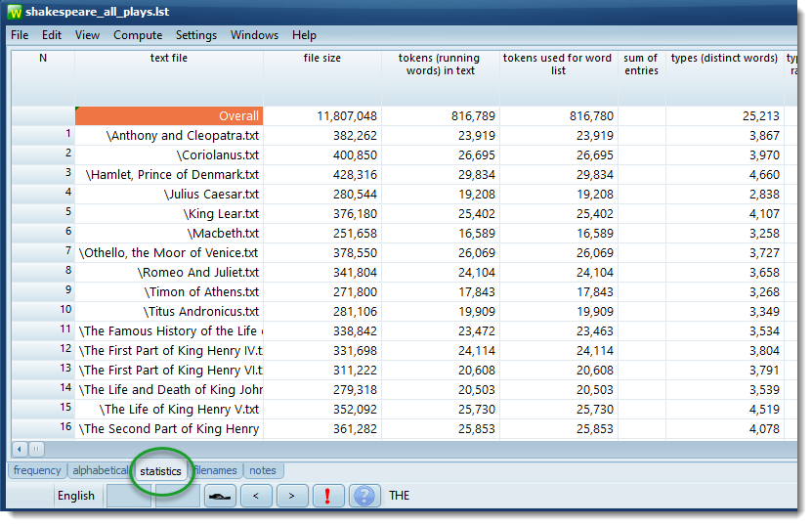Click the sum of entries column header

pyautogui.click(x=641, y=78)
